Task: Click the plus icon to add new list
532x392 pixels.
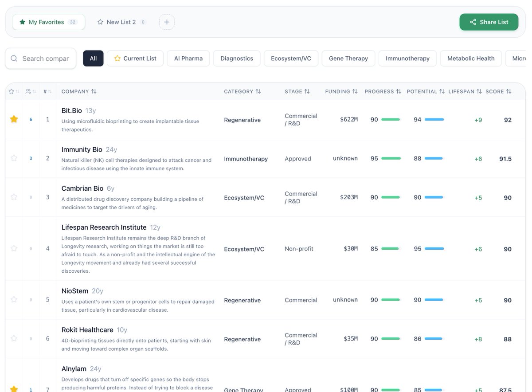Action: (x=167, y=22)
